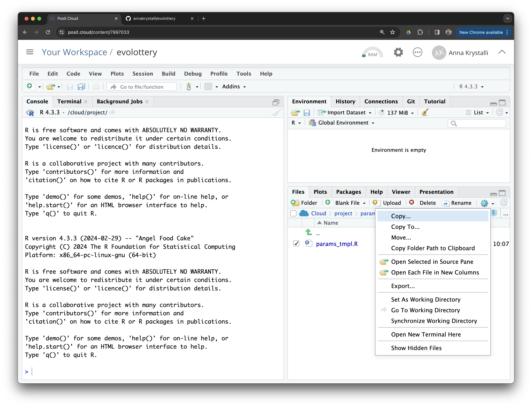532x407 pixels.
Task: Go to Your Workspace link
Action: [74, 52]
